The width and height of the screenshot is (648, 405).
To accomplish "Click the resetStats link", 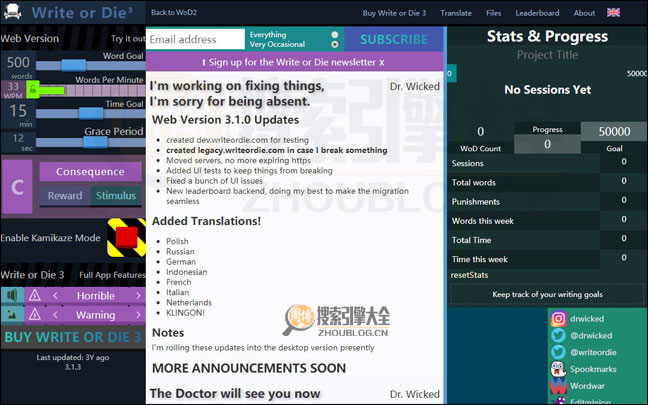I will tap(469, 275).
